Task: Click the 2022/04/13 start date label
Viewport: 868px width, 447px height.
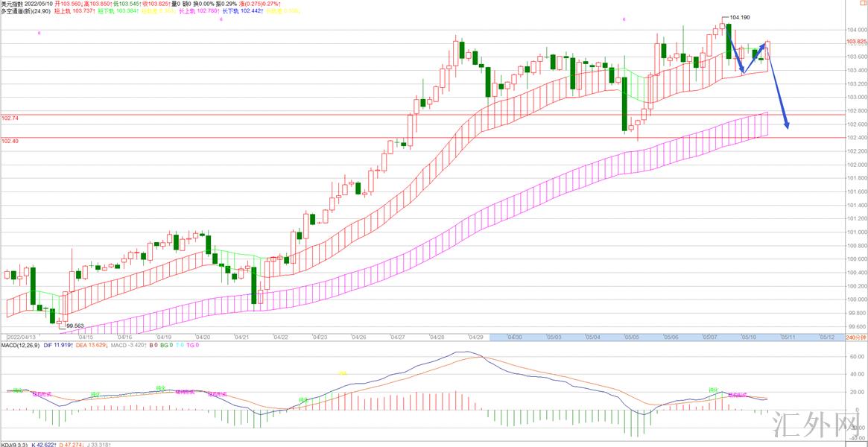Action: pyautogui.click(x=22, y=337)
